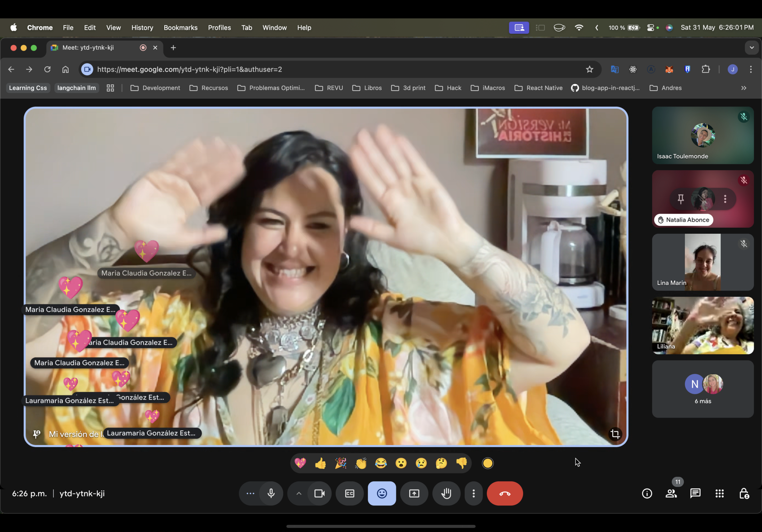Image resolution: width=762 pixels, height=532 pixels.
Task: Open the in-call chat panel
Action: (x=695, y=493)
